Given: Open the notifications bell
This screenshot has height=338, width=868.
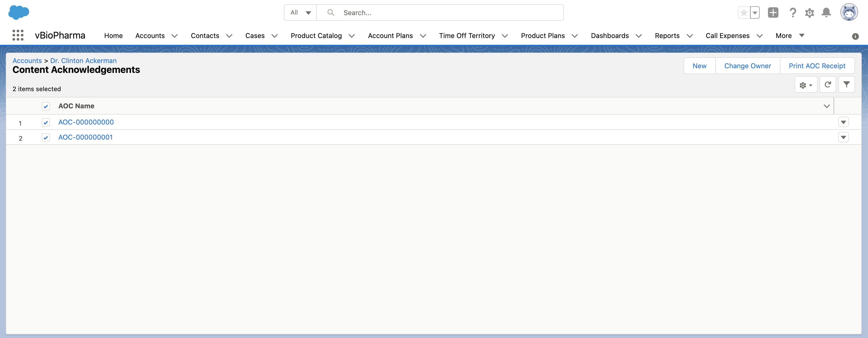Looking at the screenshot, I should (x=826, y=13).
